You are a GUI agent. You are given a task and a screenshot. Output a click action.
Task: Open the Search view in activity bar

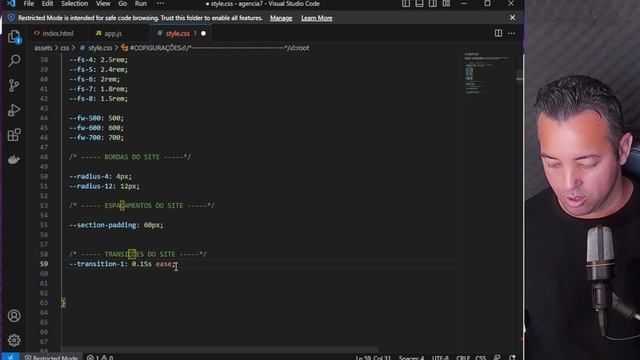pyautogui.click(x=14, y=61)
